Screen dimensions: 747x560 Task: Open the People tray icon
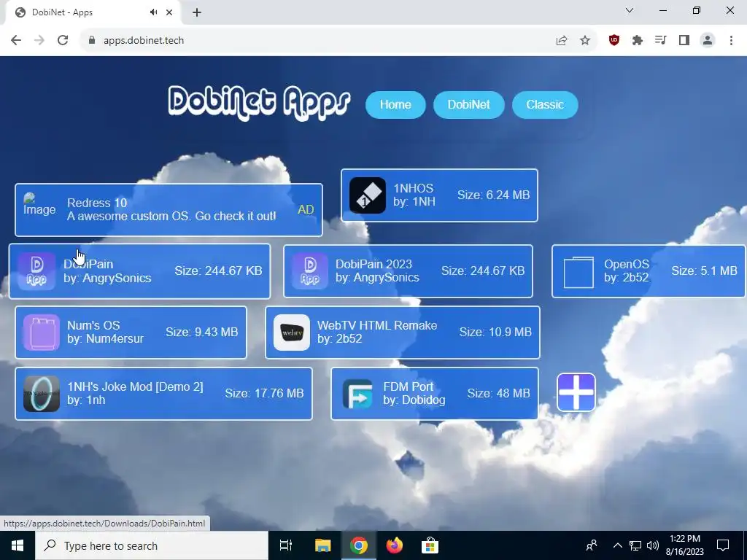[592, 545]
